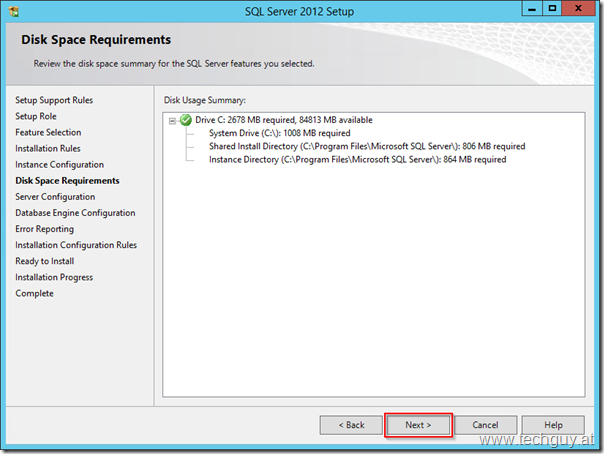Select the Installation Progress step

click(54, 277)
